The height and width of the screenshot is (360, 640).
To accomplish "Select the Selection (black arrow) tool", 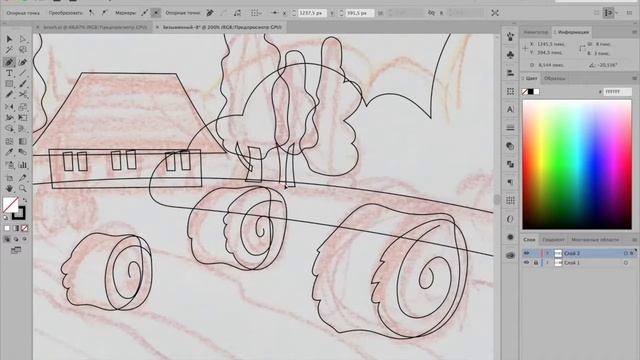I will [x=9, y=39].
